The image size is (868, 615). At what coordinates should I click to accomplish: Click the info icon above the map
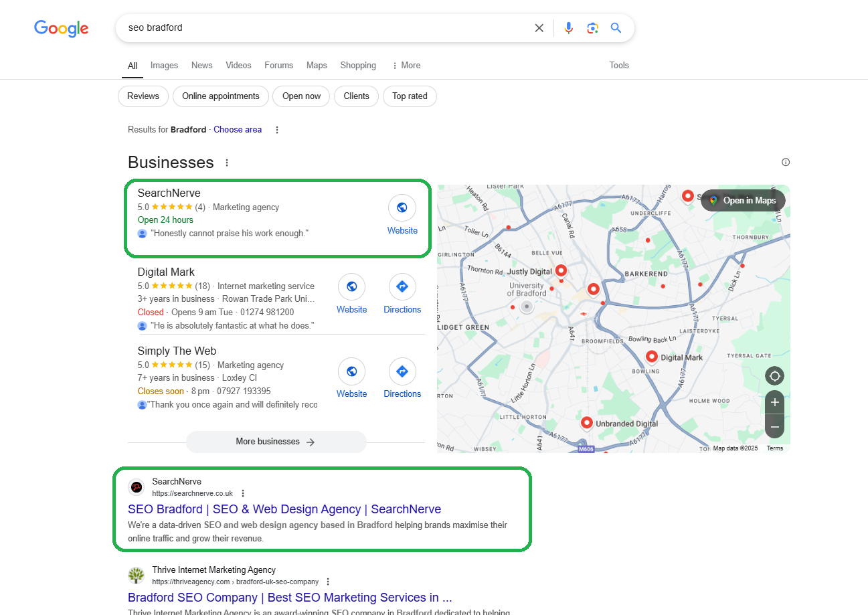[786, 162]
